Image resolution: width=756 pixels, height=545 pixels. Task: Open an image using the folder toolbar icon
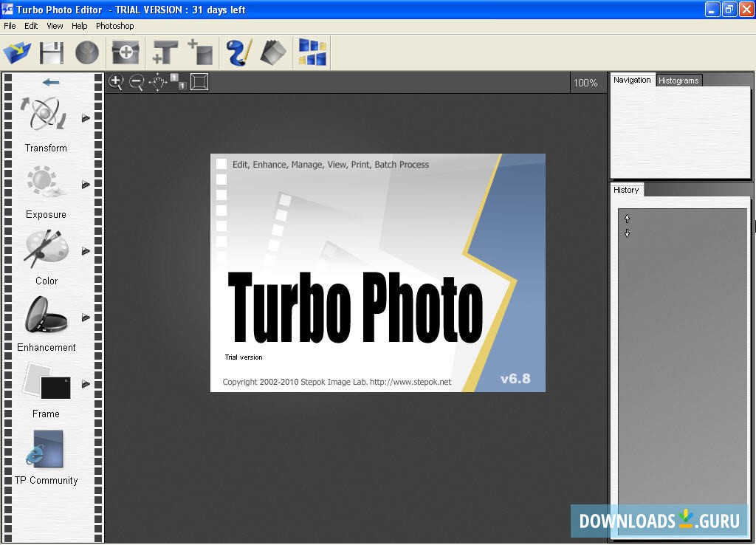tap(16, 52)
